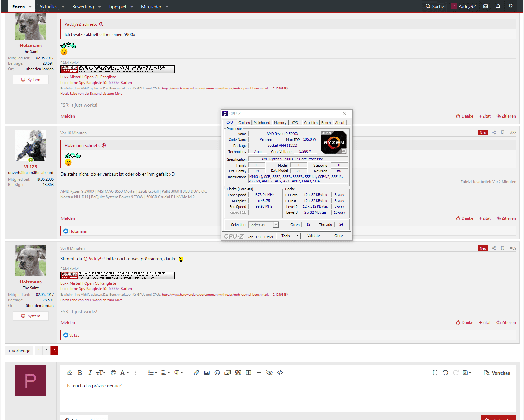Click the Vorschau preview button

pos(497,373)
